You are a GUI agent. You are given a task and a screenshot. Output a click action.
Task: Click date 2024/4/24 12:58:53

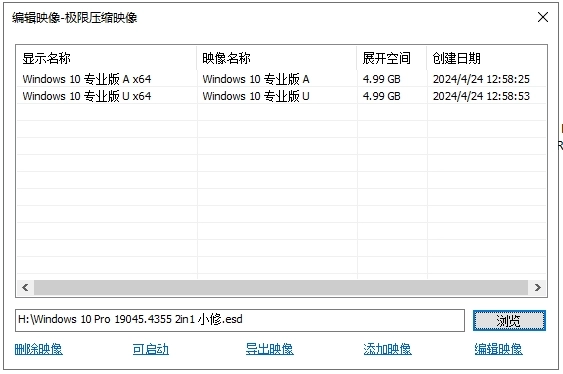481,96
